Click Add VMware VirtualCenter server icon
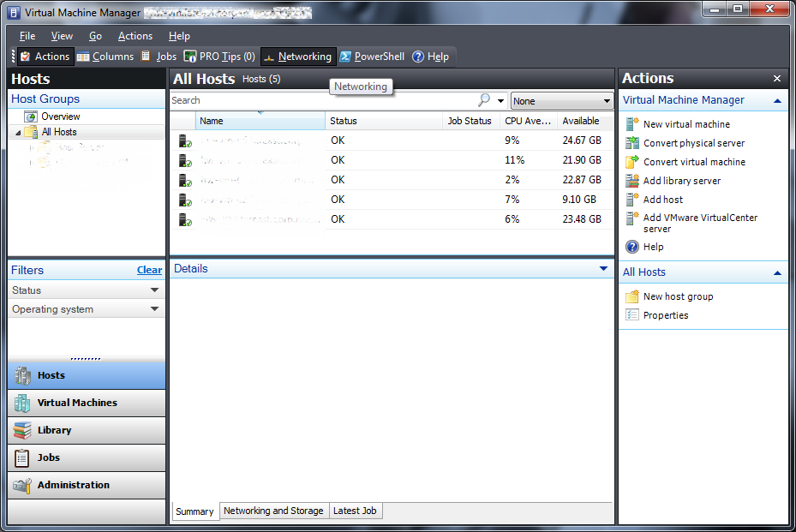The image size is (796, 532). point(632,218)
